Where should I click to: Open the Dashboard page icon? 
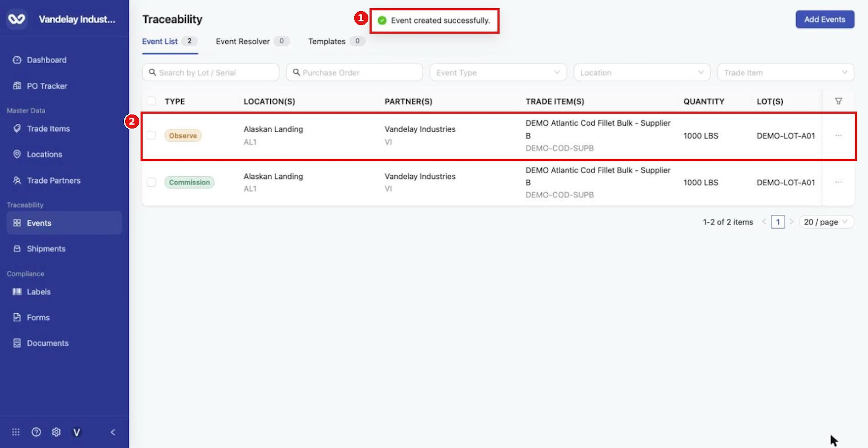tap(17, 60)
